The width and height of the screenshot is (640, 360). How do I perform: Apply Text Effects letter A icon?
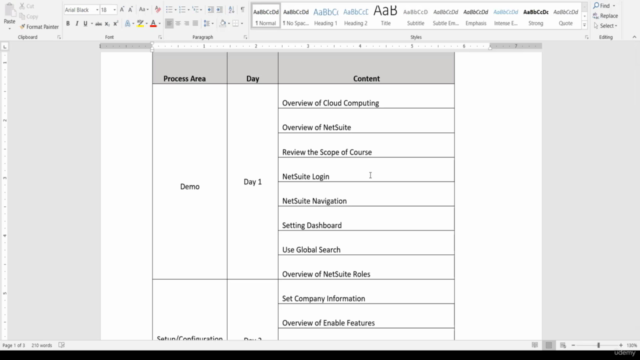tap(128, 24)
